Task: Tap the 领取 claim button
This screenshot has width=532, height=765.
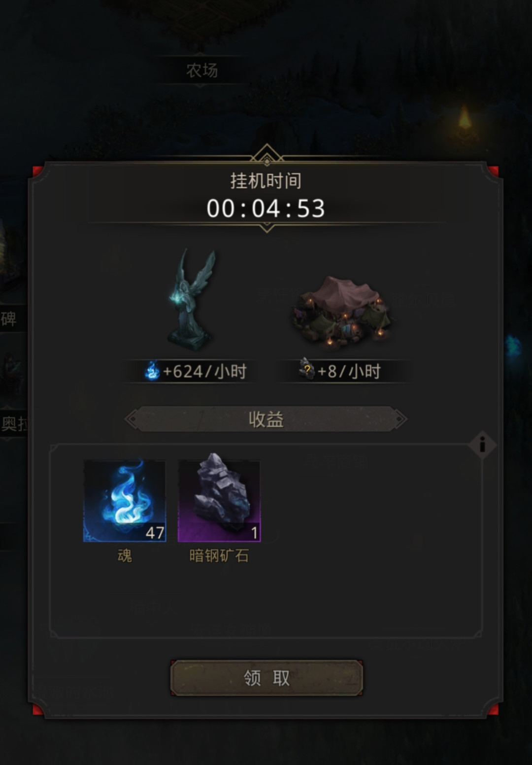Action: coord(266,678)
